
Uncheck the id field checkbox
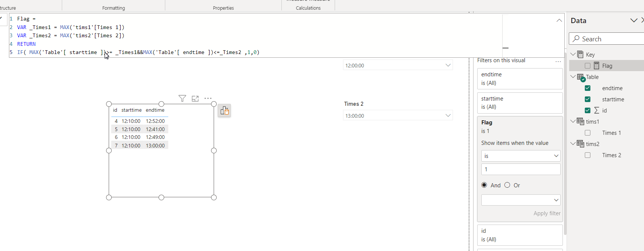(587, 111)
